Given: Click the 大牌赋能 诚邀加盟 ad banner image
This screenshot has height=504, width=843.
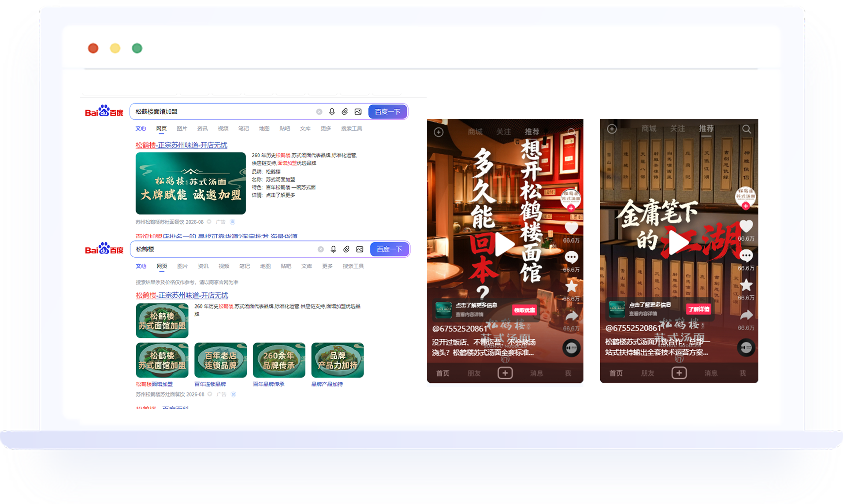Looking at the screenshot, I should tap(190, 183).
